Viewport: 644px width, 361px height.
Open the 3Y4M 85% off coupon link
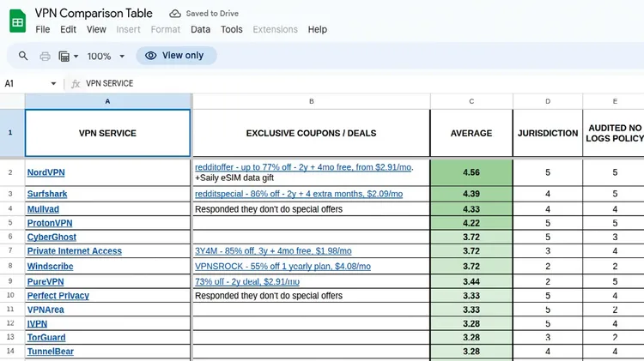[x=273, y=251]
